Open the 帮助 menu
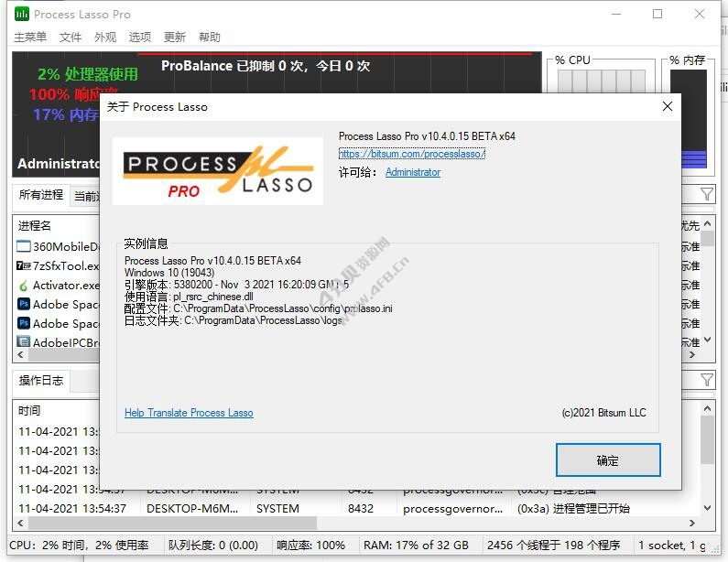 click(210, 38)
